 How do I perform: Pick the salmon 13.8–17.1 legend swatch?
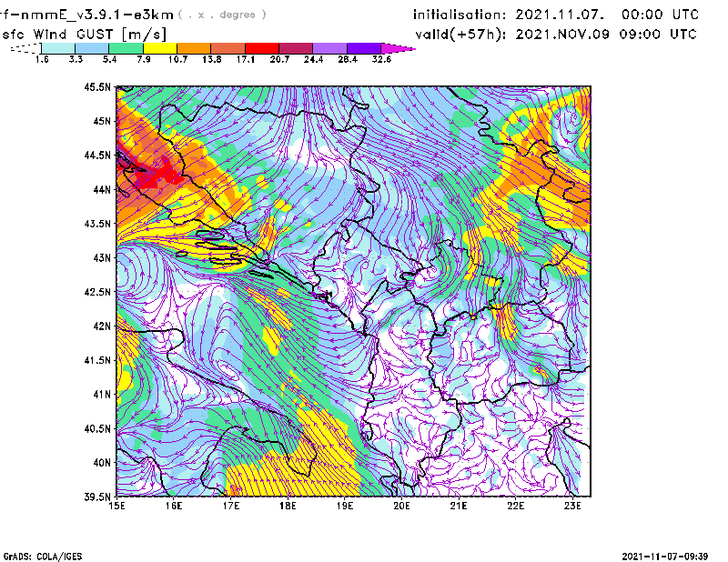(x=228, y=48)
